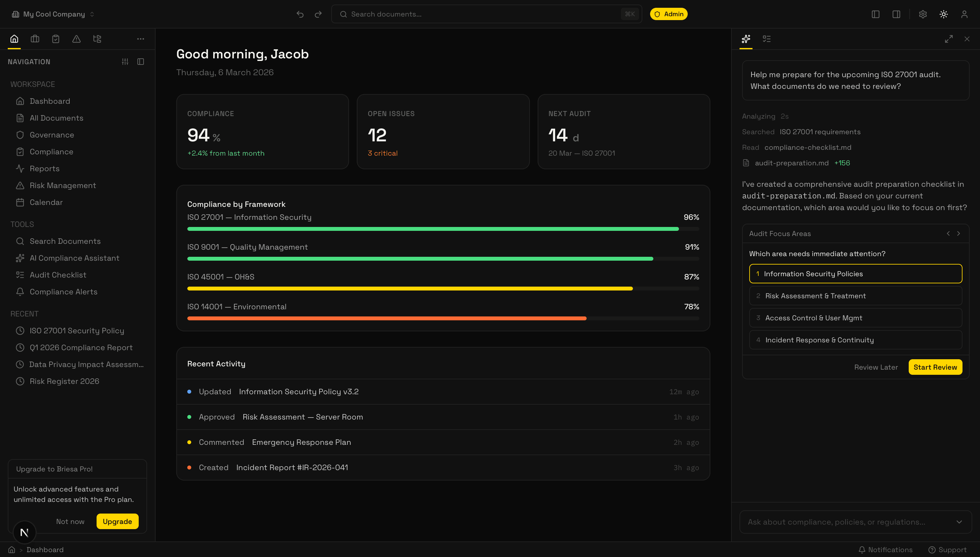Select the document tree icon in sidebar
This screenshot has width=980, height=557.
(97, 39)
